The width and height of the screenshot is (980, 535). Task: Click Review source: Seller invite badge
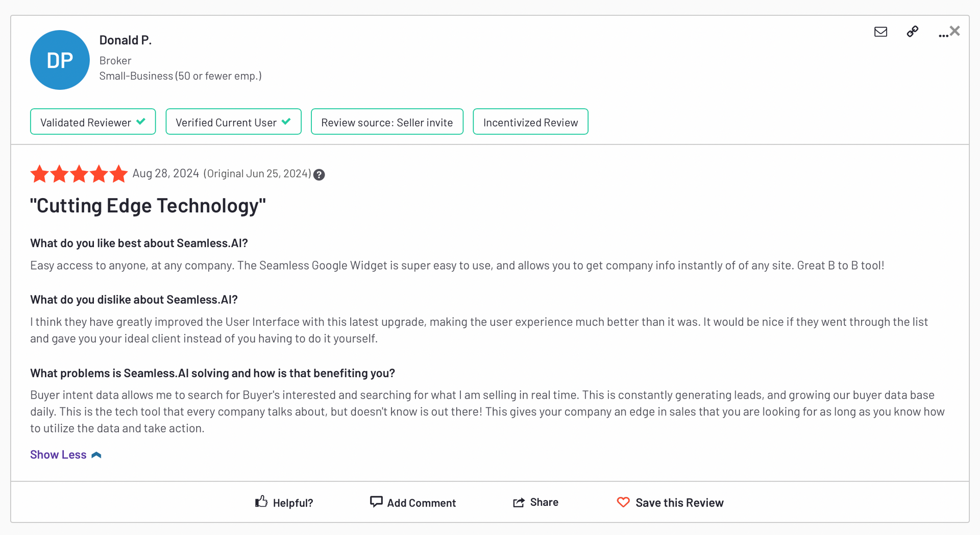point(387,122)
